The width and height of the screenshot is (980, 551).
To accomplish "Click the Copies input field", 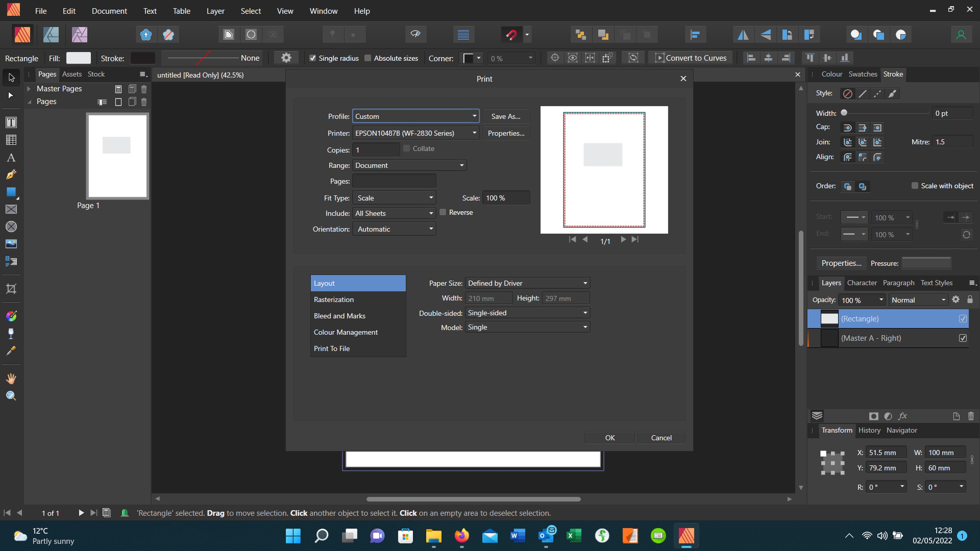I will [376, 150].
